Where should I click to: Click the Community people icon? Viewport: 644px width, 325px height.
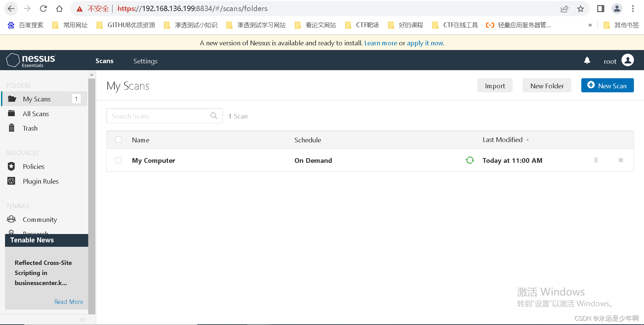[11, 219]
